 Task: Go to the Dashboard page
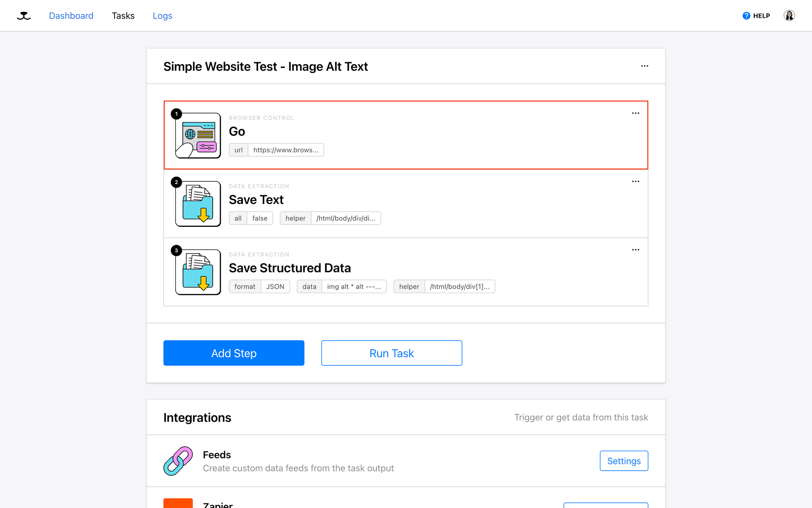[71, 15]
